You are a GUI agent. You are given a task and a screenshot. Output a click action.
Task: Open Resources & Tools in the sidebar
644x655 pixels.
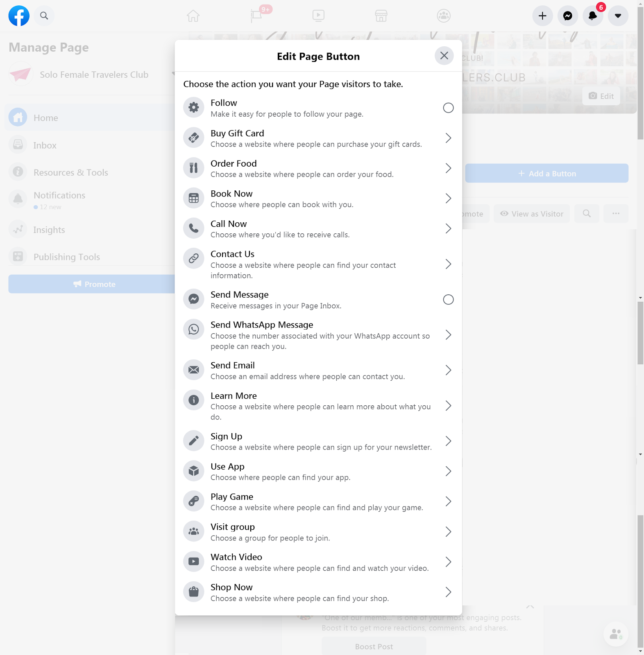(x=90, y=172)
